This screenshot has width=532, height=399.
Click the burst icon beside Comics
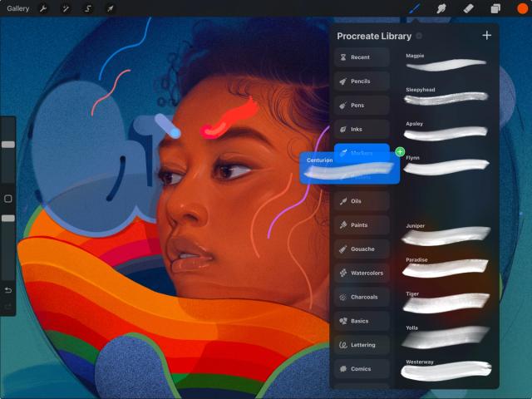343,369
